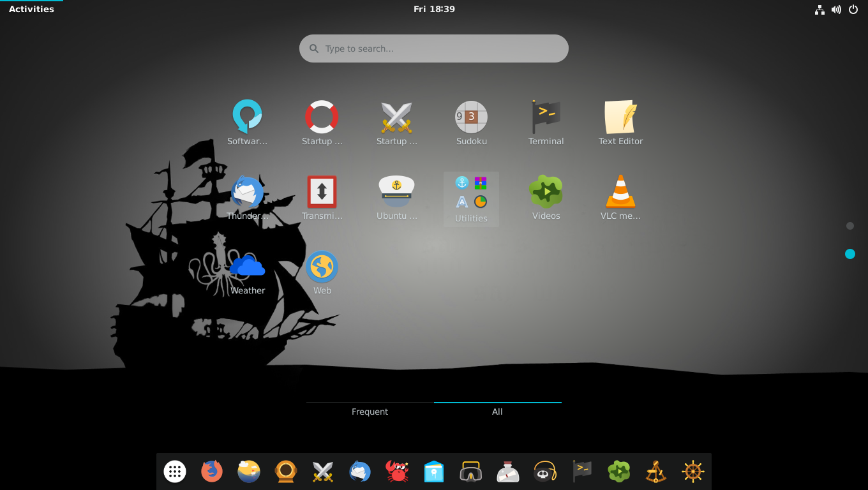This screenshot has width=868, height=490.
Task: Select the cyan page indicator dot
Action: [x=849, y=254]
